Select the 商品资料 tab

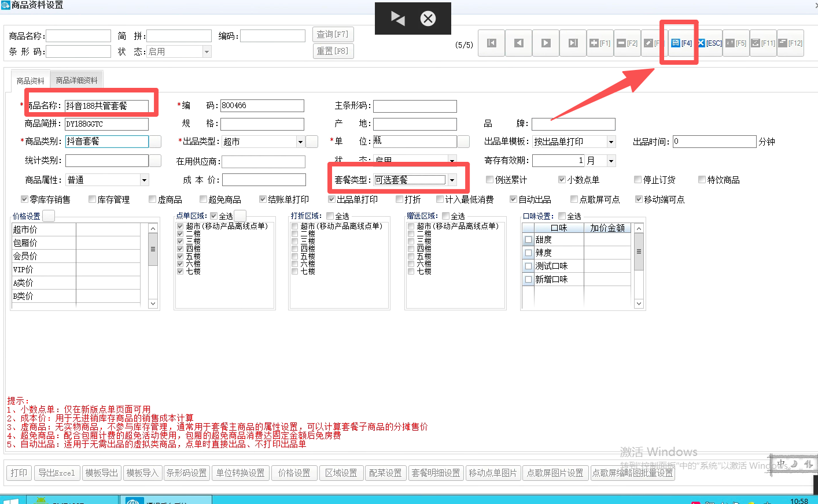click(30, 81)
